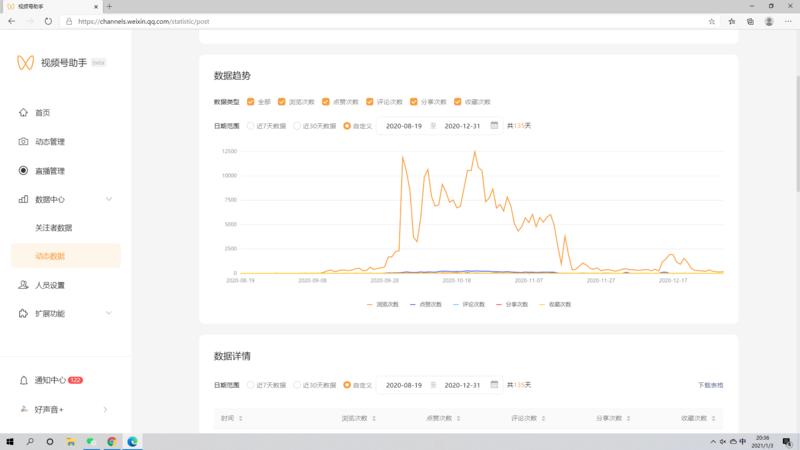800x450 pixels.
Task: Sort table by 浏览次数 column arrows
Action: pyautogui.click(x=374, y=418)
